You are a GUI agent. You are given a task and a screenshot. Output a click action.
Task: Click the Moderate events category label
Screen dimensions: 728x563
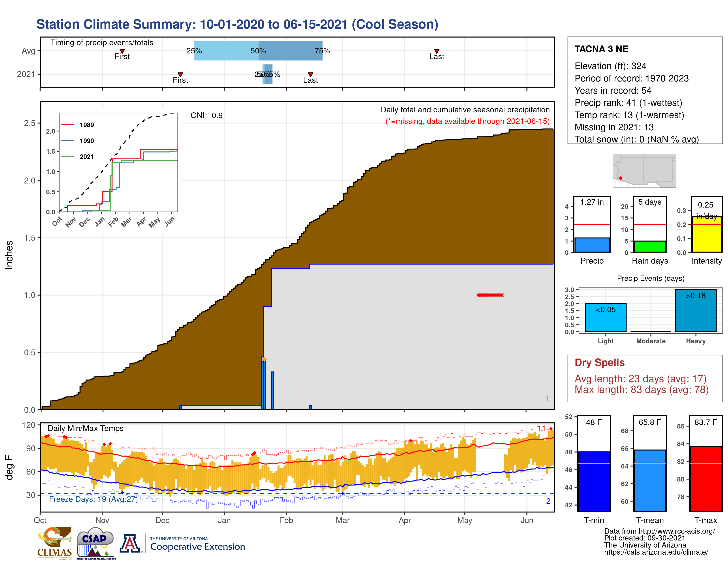(x=651, y=341)
